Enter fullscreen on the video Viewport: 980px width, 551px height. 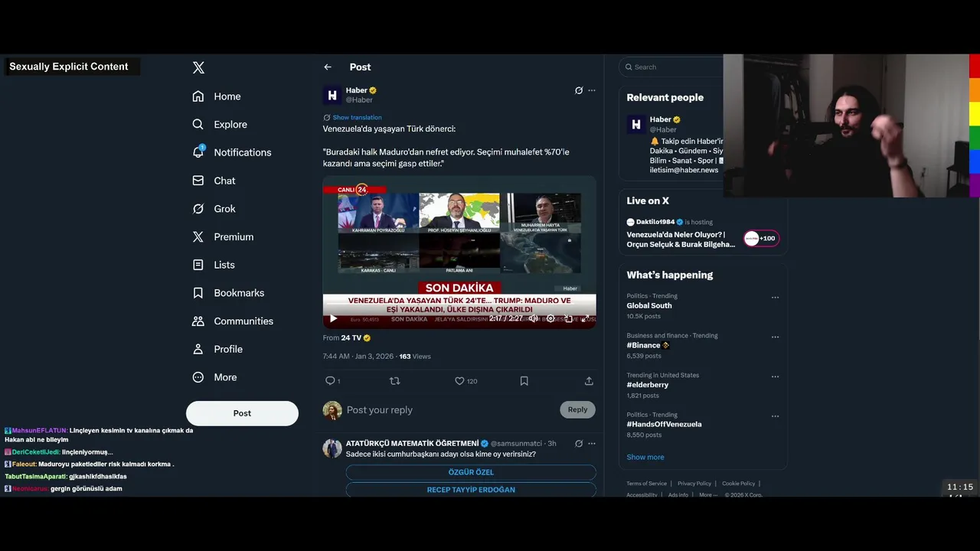[586, 318]
